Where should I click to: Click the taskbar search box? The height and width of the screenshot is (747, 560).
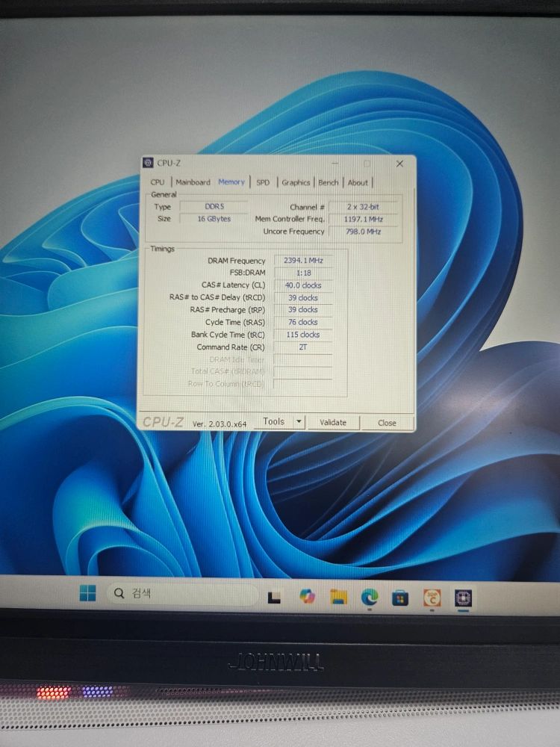(x=182, y=594)
